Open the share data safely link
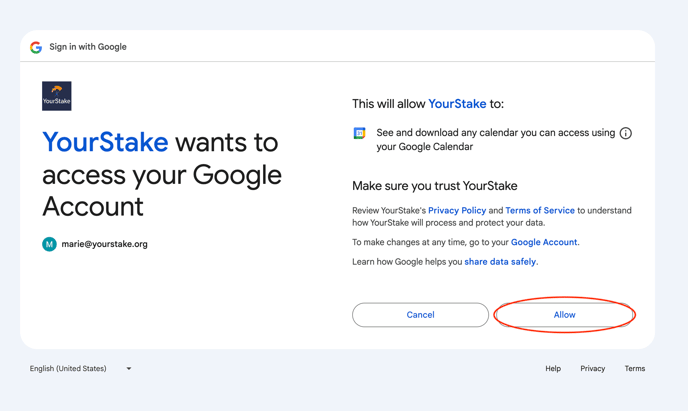The height and width of the screenshot is (411, 688). pyautogui.click(x=500, y=262)
